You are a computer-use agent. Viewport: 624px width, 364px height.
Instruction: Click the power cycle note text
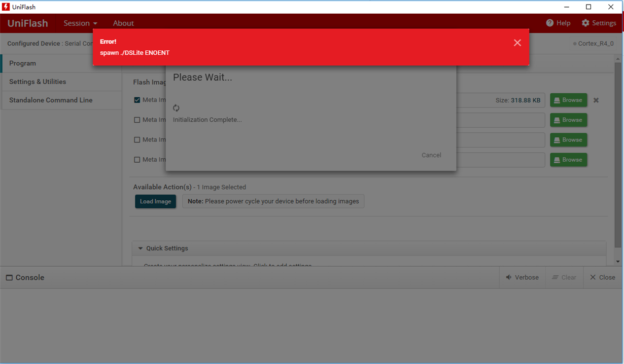[x=273, y=201]
